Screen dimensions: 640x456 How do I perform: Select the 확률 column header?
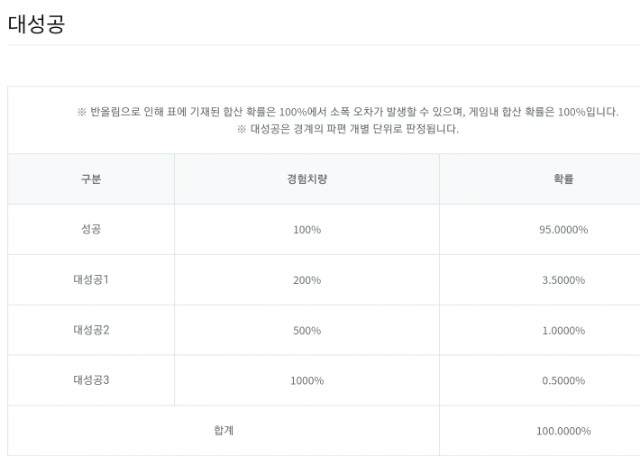(562, 179)
